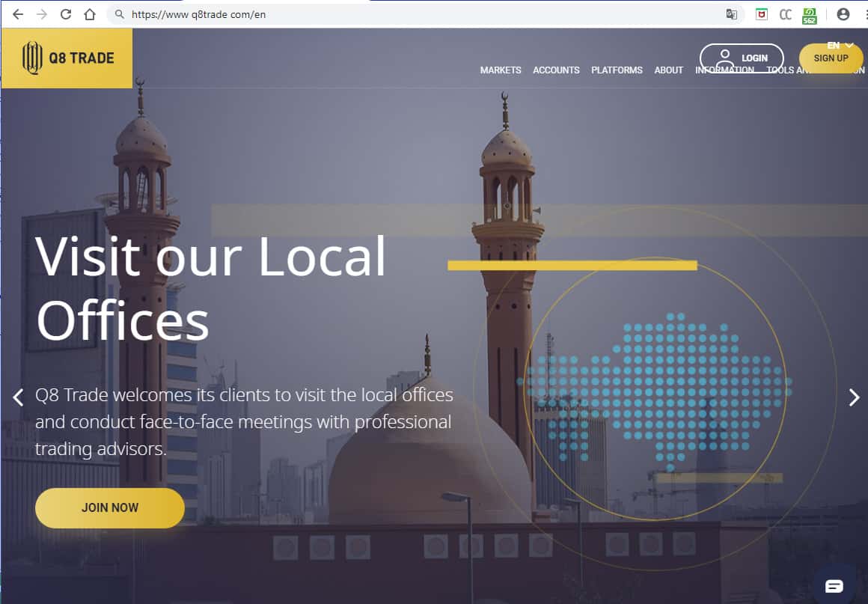Go back using the browser back arrow
The image size is (868, 604).
click(x=18, y=14)
